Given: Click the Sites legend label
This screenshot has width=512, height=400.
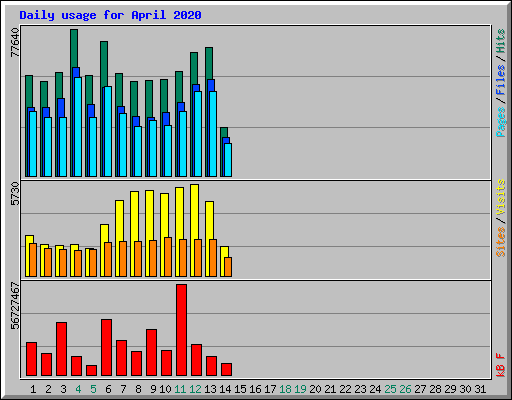Looking at the screenshot, I should tap(500, 242).
